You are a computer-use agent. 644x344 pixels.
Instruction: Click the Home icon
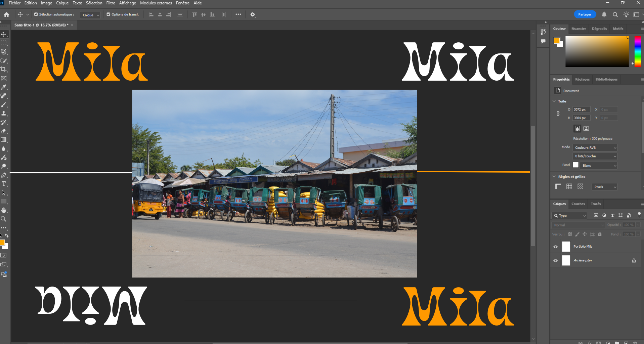click(x=6, y=14)
